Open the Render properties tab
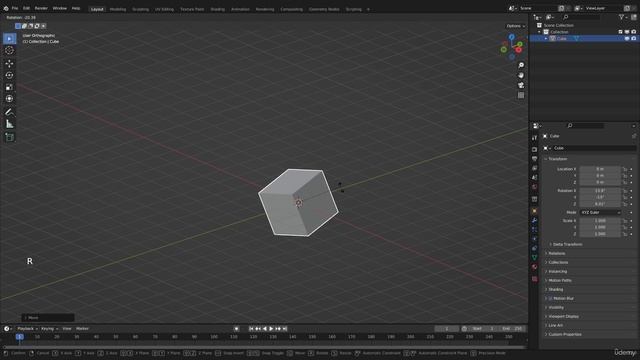 click(534, 149)
